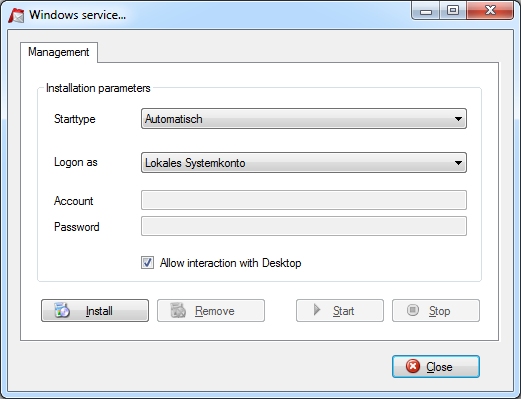Click the greyed Remove uninstall icon
Image resolution: width=521 pixels, height=399 pixels.
(178, 310)
